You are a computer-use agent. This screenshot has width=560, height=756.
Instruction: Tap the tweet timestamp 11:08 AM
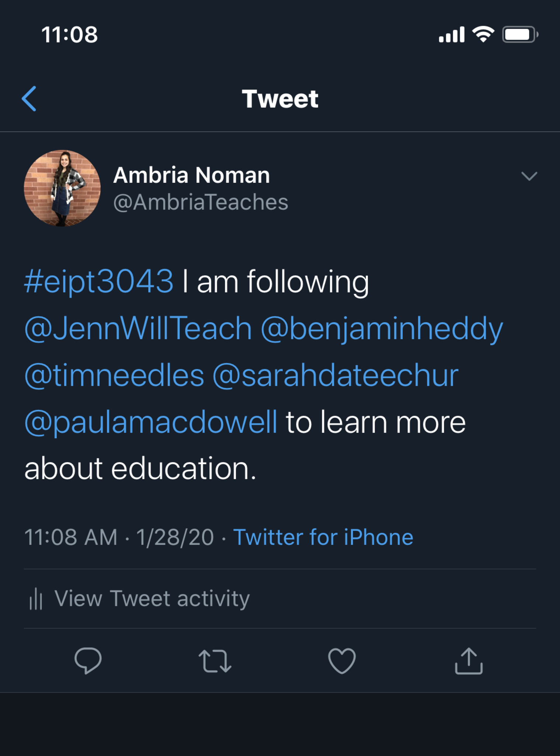[71, 537]
